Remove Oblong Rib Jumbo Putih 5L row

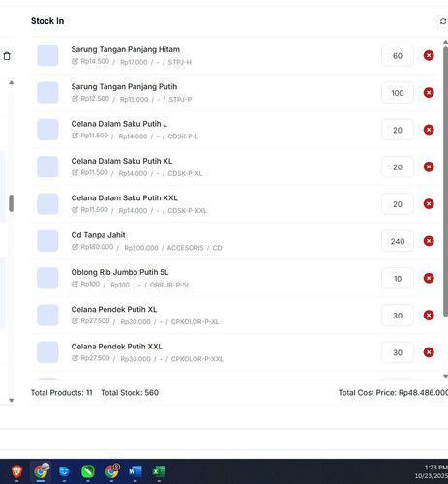pos(429,278)
